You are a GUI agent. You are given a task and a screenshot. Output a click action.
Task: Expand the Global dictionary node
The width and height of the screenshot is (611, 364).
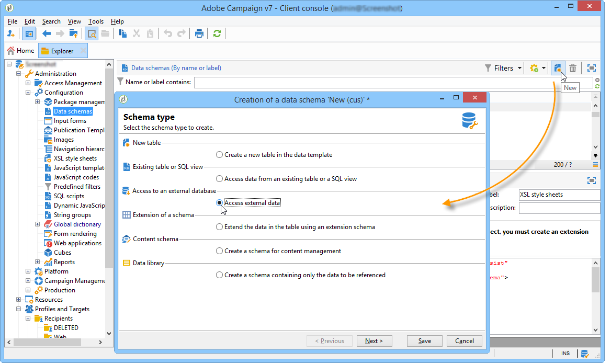(x=37, y=224)
